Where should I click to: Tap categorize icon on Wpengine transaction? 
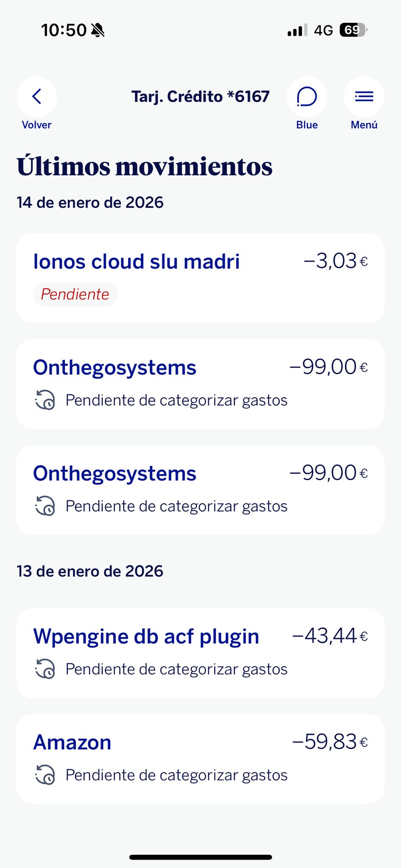pos(45,669)
